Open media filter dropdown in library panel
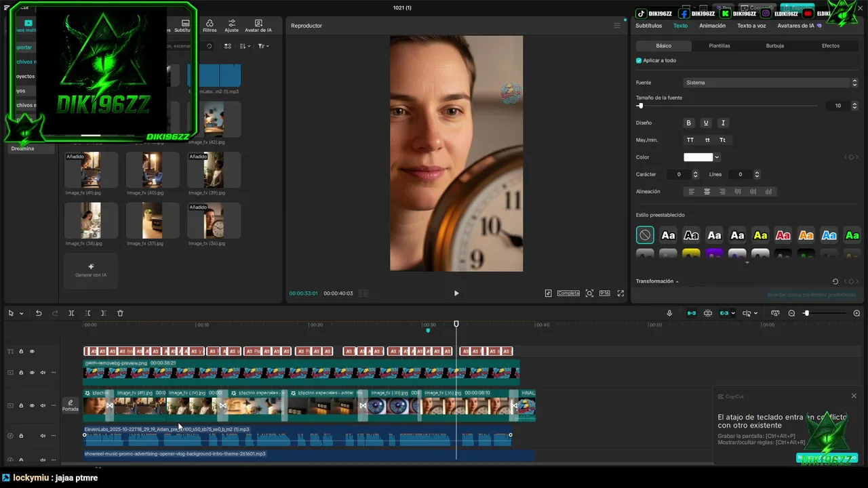Screen dimensions: 868x488 [x=263, y=46]
